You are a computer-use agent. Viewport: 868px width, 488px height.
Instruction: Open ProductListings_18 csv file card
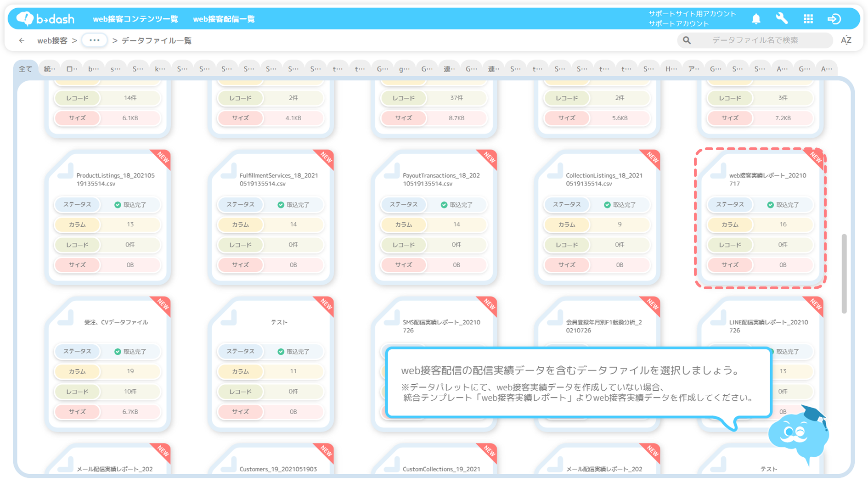[107, 218]
